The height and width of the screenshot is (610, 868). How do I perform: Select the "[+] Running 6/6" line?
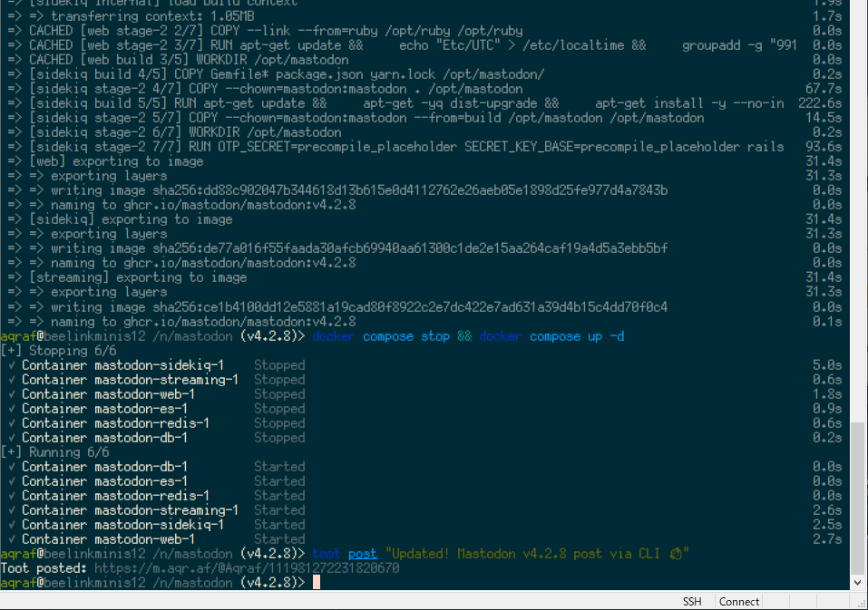[54, 451]
